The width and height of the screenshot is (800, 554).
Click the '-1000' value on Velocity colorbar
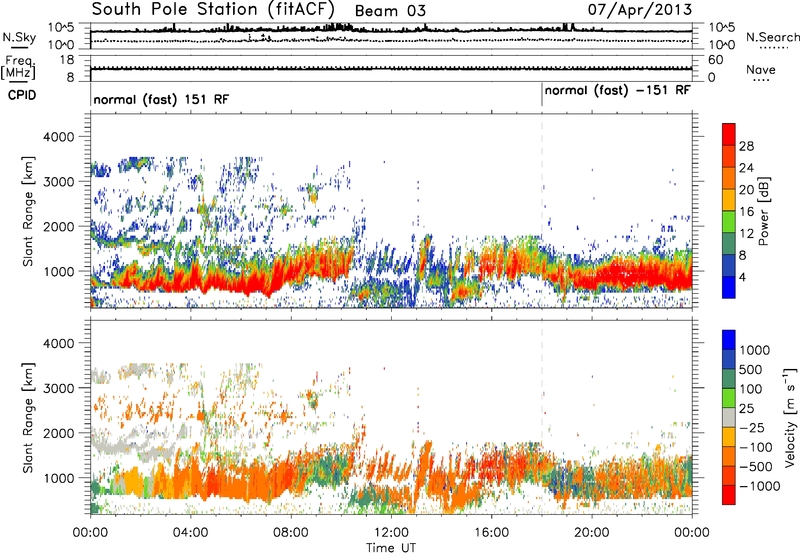(x=759, y=486)
